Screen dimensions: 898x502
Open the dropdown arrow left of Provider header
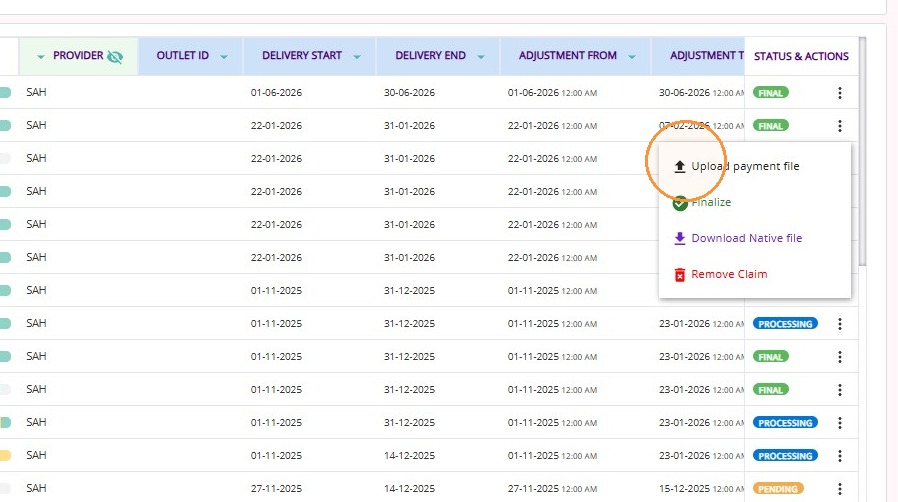tap(41, 57)
